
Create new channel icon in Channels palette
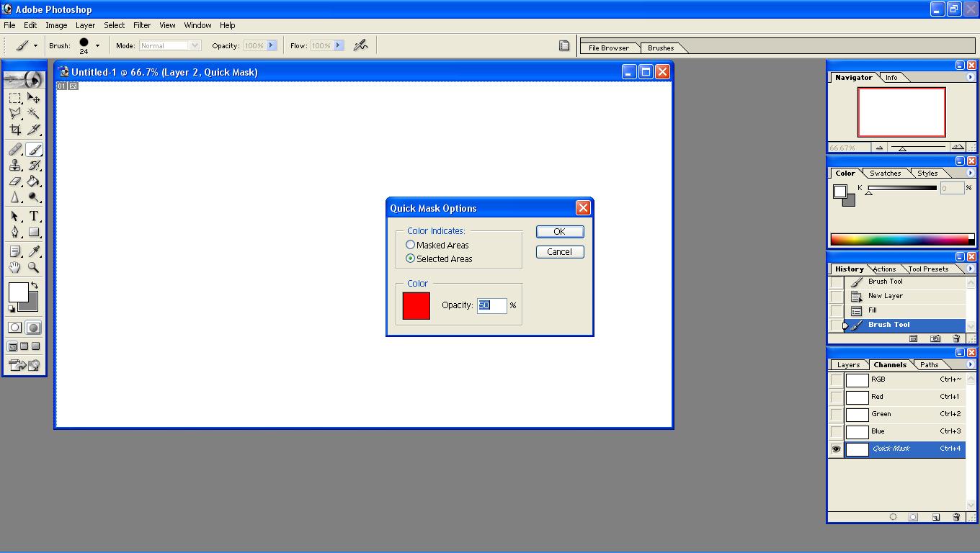935,517
